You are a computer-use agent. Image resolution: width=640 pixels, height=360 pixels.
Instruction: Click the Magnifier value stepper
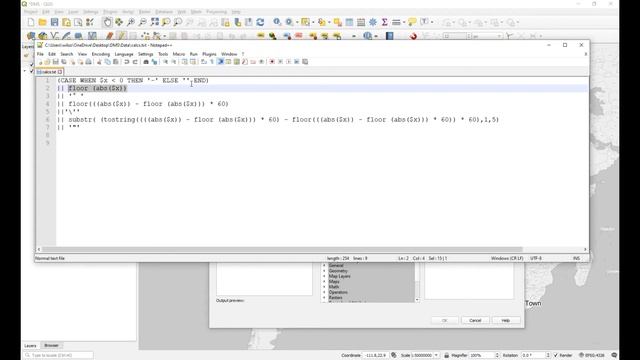(497, 355)
